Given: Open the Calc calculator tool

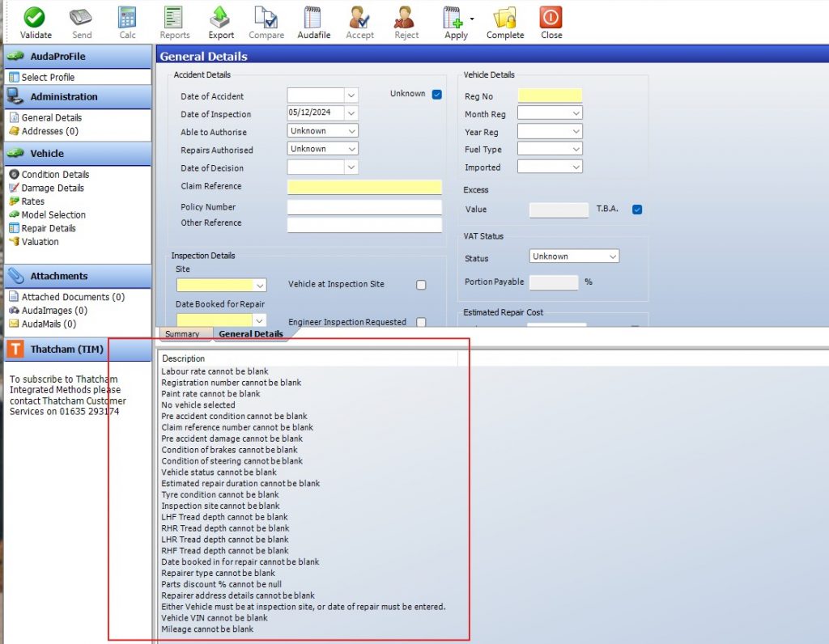Looking at the screenshot, I should [x=127, y=23].
